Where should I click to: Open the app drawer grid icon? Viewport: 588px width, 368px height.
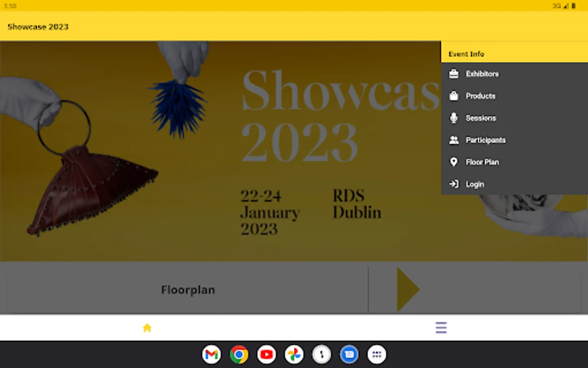pos(377,355)
